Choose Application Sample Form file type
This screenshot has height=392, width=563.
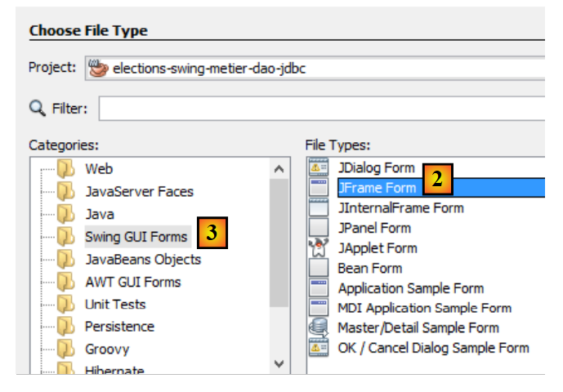tap(410, 288)
